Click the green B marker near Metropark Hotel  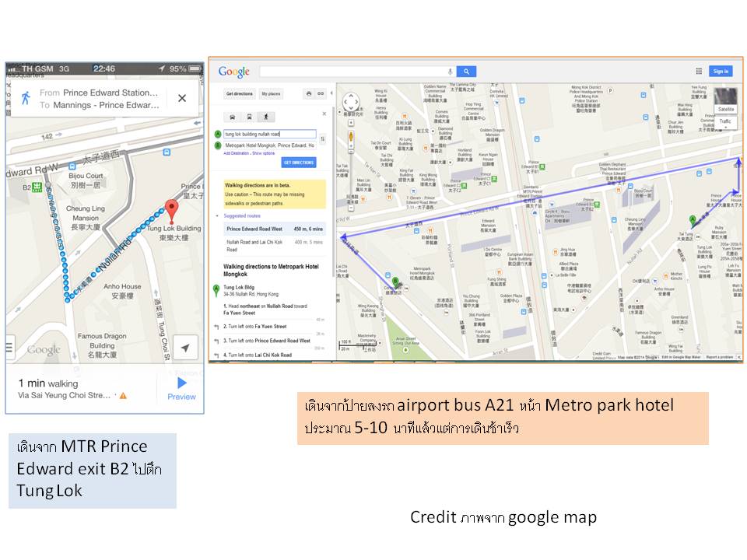[395, 282]
